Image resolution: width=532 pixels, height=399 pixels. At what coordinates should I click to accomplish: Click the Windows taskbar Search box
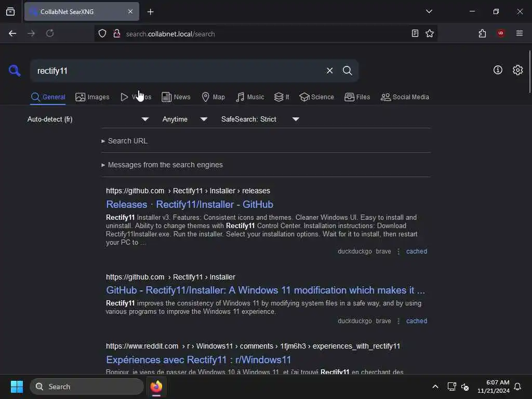point(87,387)
